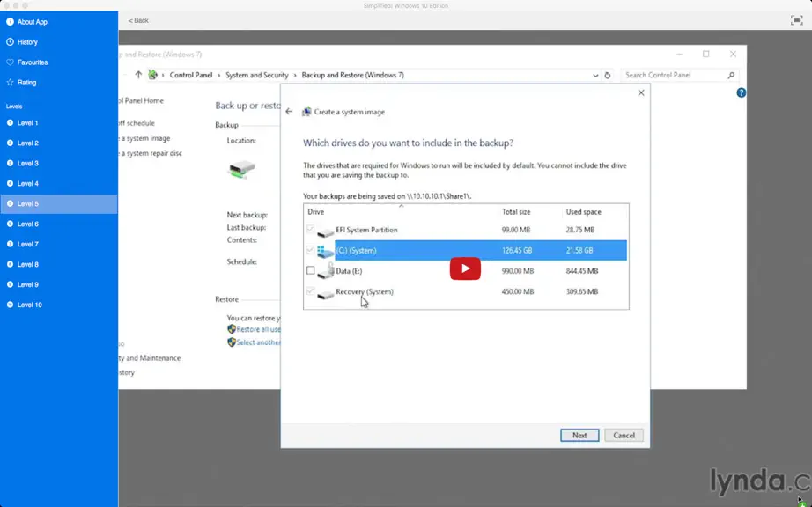This screenshot has width=812, height=507.
Task: Click the Control Panel Home link
Action: coord(142,101)
